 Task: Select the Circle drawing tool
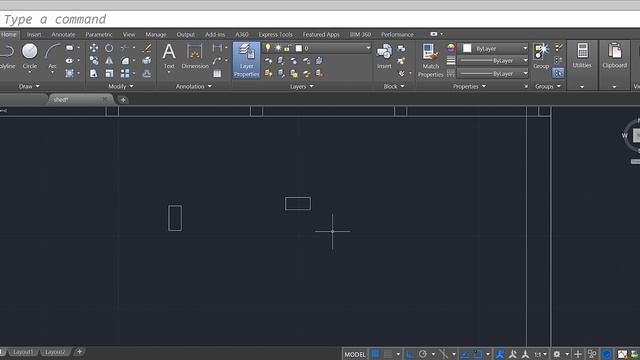click(29, 56)
